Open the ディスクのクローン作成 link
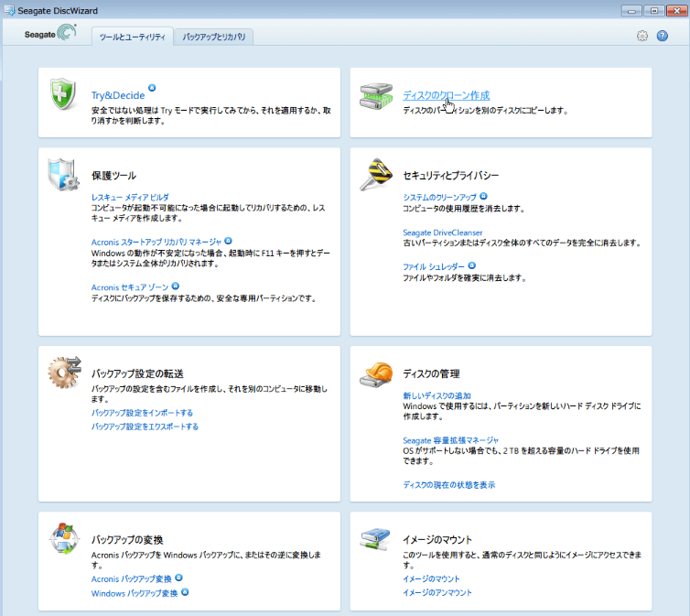 [x=447, y=95]
